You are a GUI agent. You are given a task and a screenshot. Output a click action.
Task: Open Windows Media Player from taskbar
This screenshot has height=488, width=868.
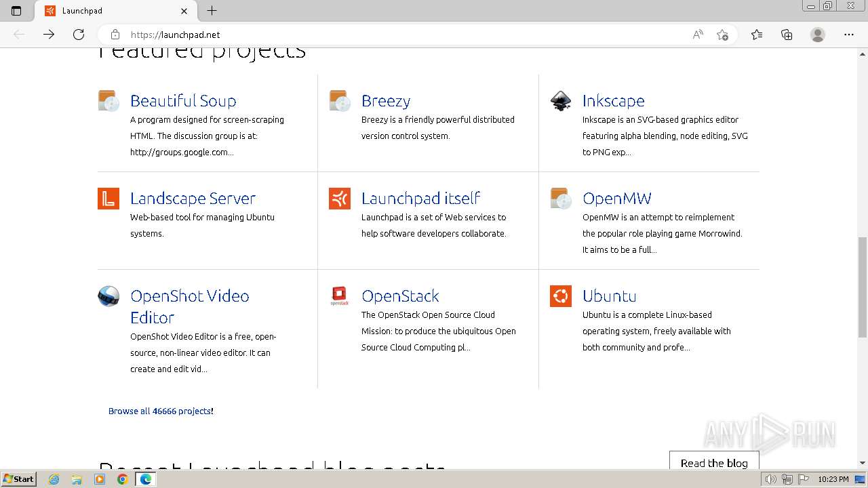click(x=100, y=479)
